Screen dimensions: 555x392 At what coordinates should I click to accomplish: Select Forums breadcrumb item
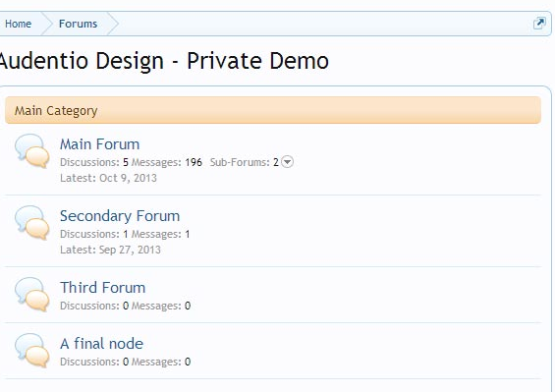tap(78, 24)
